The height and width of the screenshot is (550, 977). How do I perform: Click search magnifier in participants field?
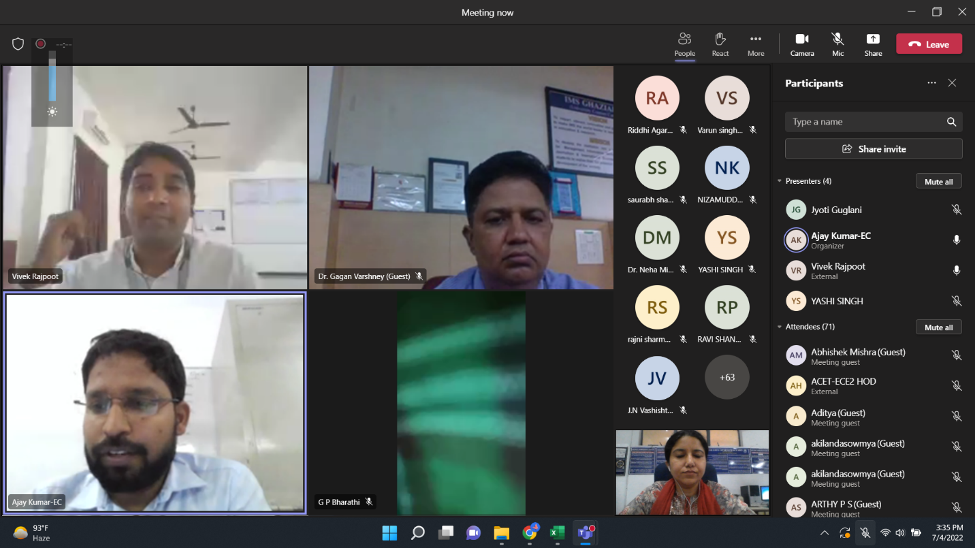coord(951,122)
